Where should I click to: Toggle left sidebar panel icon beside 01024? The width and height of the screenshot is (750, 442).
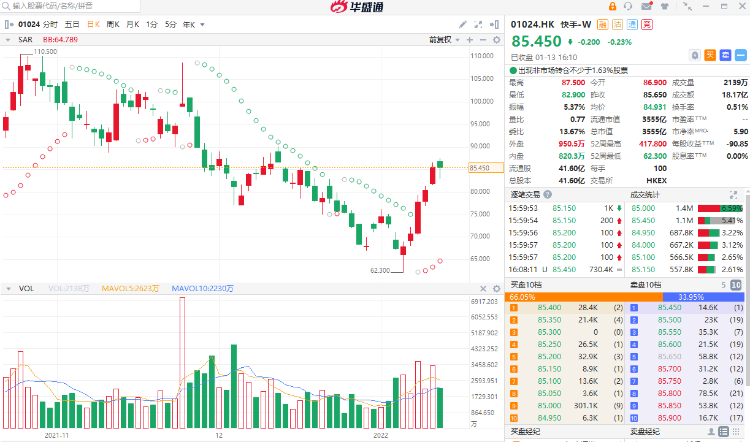[9, 24]
